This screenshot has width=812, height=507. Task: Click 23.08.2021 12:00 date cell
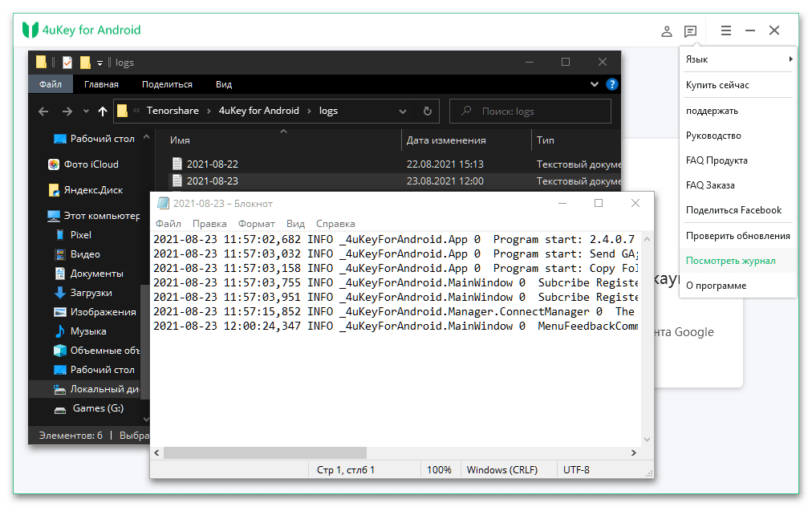(445, 181)
